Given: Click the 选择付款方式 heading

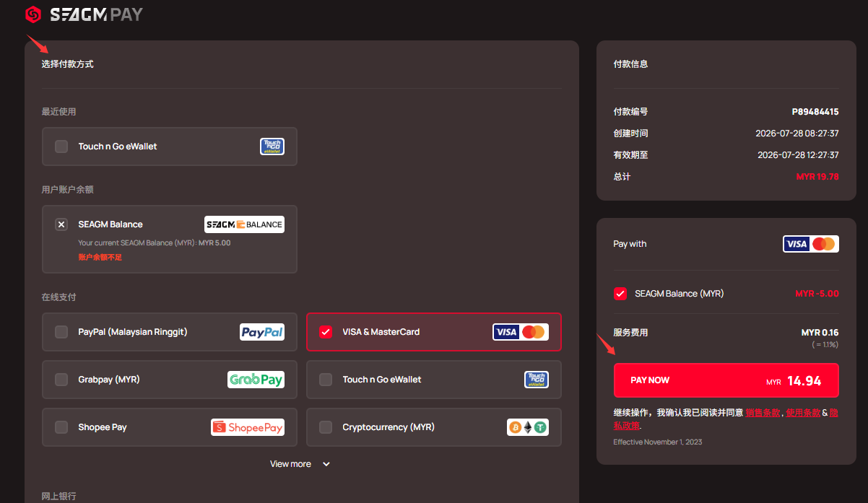Looking at the screenshot, I should click(67, 64).
